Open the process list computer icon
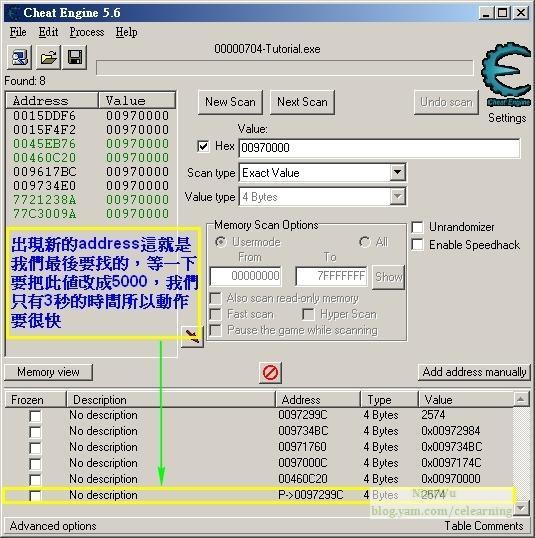535x538 pixels. pos(20,57)
